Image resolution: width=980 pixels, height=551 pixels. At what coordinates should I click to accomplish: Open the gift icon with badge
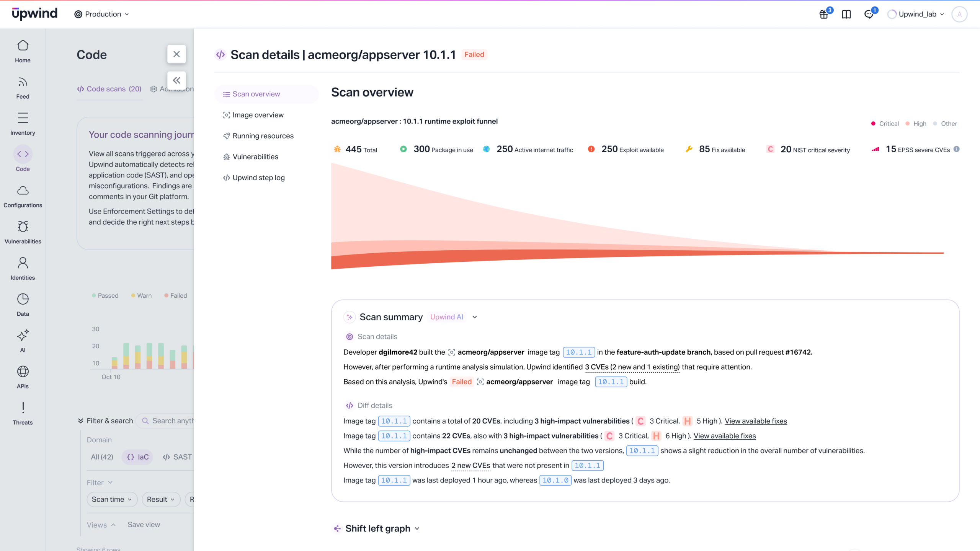pyautogui.click(x=824, y=14)
